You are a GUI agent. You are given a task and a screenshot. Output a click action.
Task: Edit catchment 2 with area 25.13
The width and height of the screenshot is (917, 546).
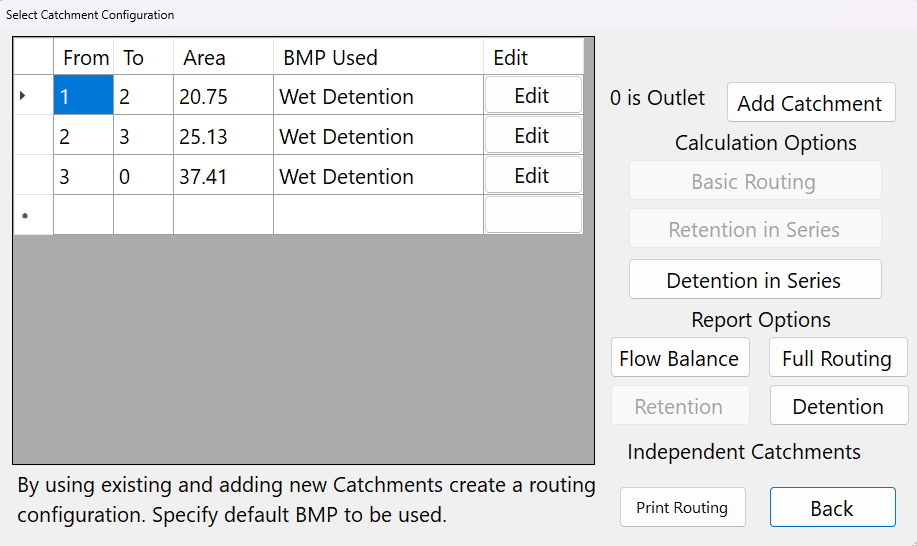532,136
